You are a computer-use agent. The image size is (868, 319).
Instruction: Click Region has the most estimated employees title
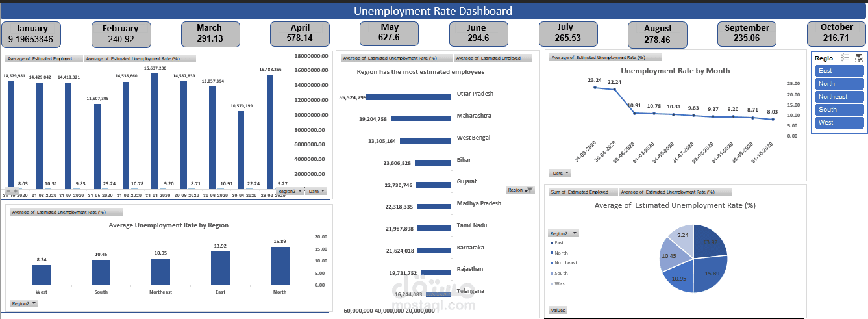point(421,72)
